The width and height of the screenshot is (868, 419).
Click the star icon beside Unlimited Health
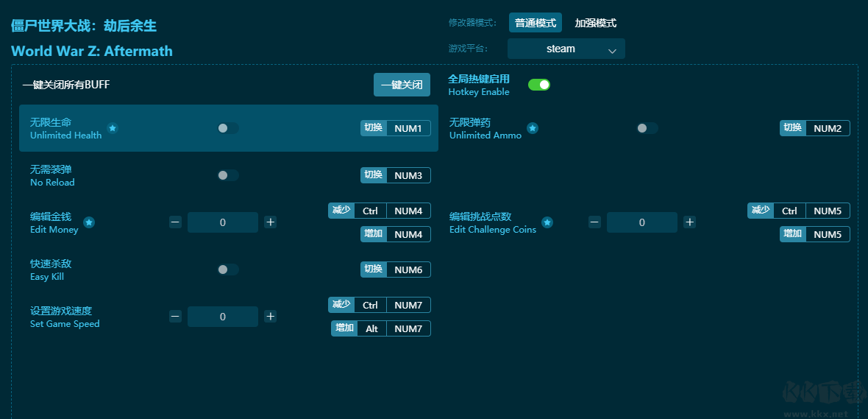[x=113, y=129]
